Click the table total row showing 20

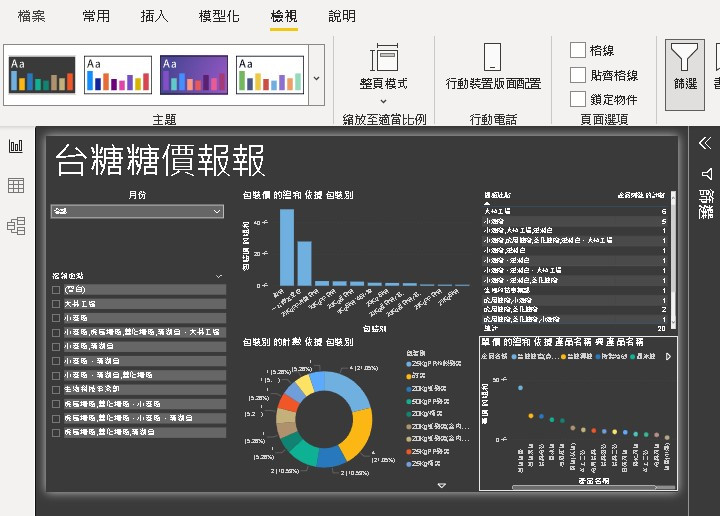pos(574,329)
